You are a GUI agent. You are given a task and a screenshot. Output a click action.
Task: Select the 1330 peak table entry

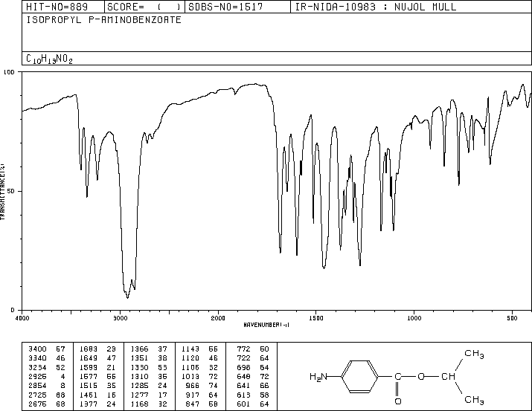coord(149,367)
